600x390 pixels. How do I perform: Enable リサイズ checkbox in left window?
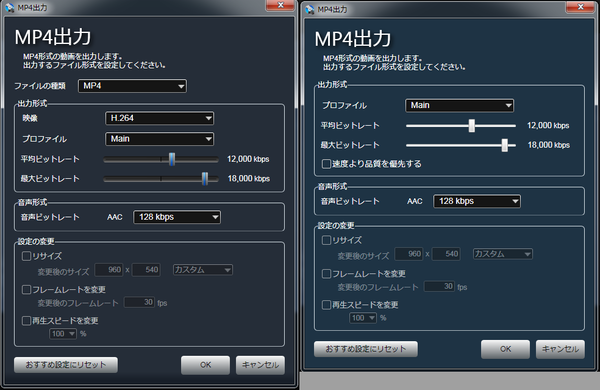click(26, 256)
